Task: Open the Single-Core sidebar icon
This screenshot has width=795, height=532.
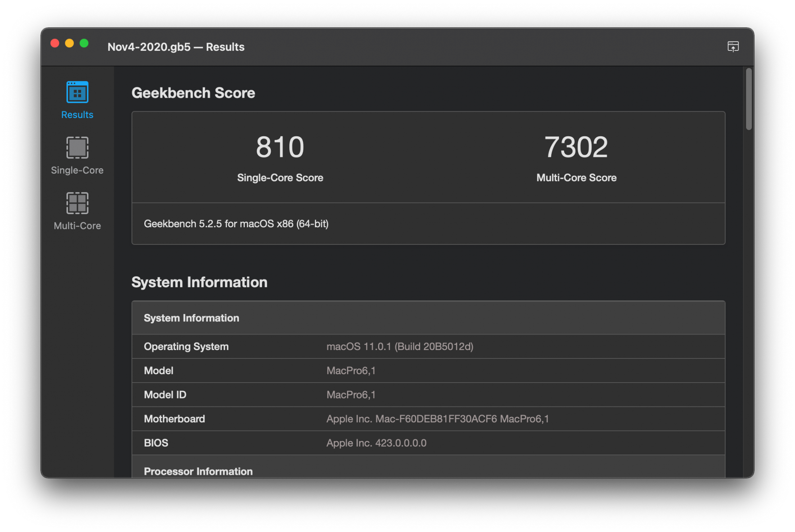Action: tap(77, 147)
